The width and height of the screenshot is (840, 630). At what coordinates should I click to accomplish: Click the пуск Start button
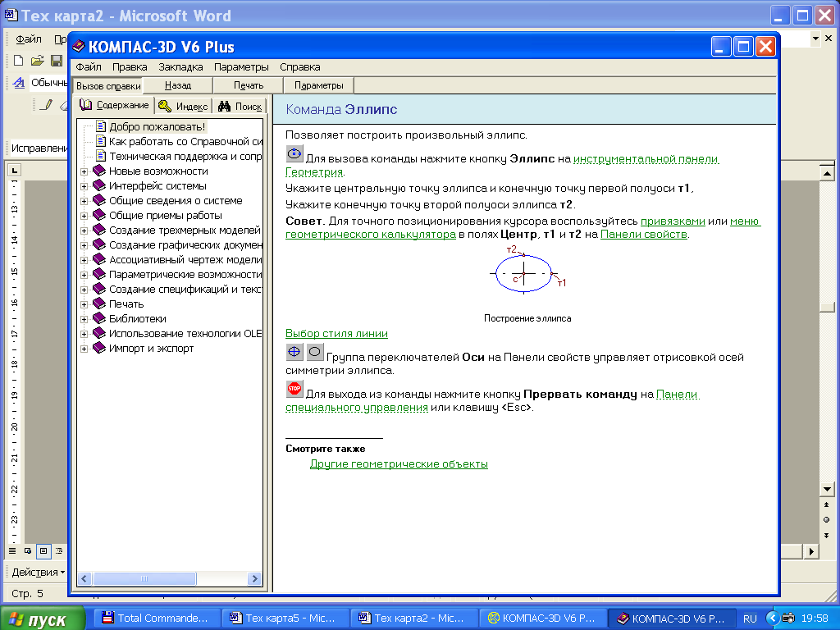[43, 619]
